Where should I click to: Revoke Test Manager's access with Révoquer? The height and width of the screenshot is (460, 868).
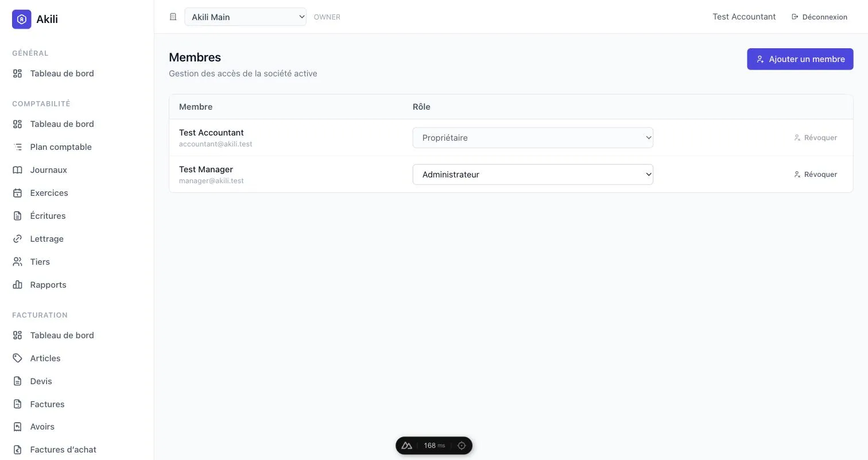(815, 175)
